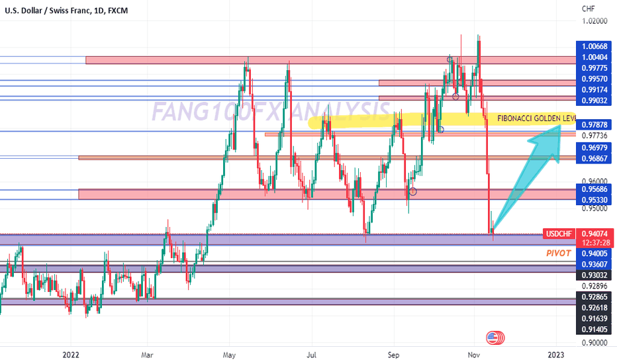617x364 pixels.
Task: Select the USDCHF symbol price label
Action: [x=559, y=234]
